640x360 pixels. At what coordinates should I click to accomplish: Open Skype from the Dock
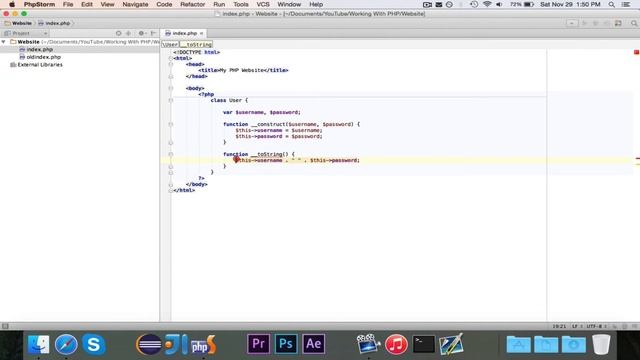click(93, 344)
